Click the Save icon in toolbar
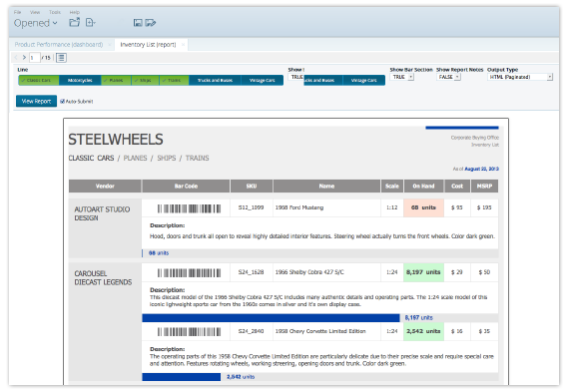 click(138, 23)
